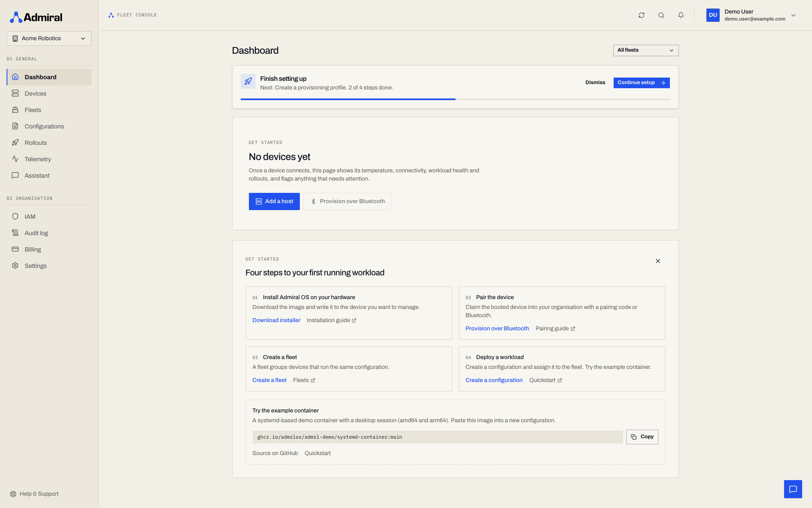Click the Telemetry pulse icon

tap(15, 159)
